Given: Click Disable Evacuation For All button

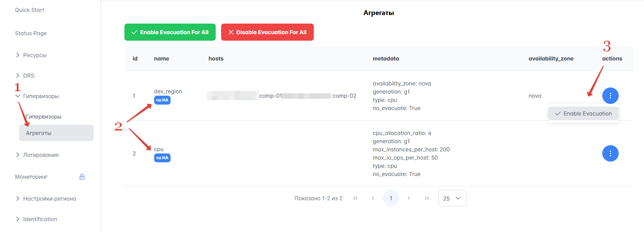Looking at the screenshot, I should (x=267, y=32).
